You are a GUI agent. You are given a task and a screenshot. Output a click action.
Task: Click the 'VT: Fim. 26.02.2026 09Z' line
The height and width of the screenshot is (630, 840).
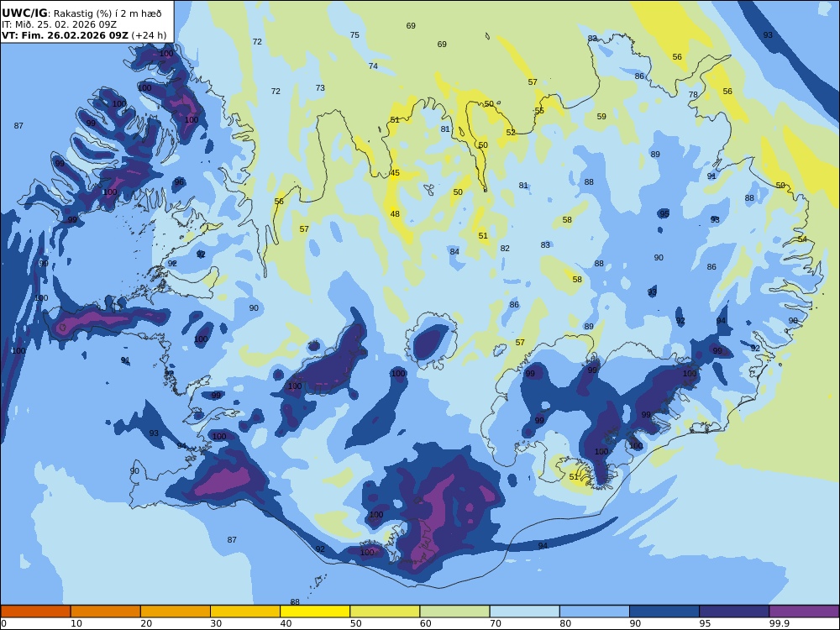click(65, 35)
